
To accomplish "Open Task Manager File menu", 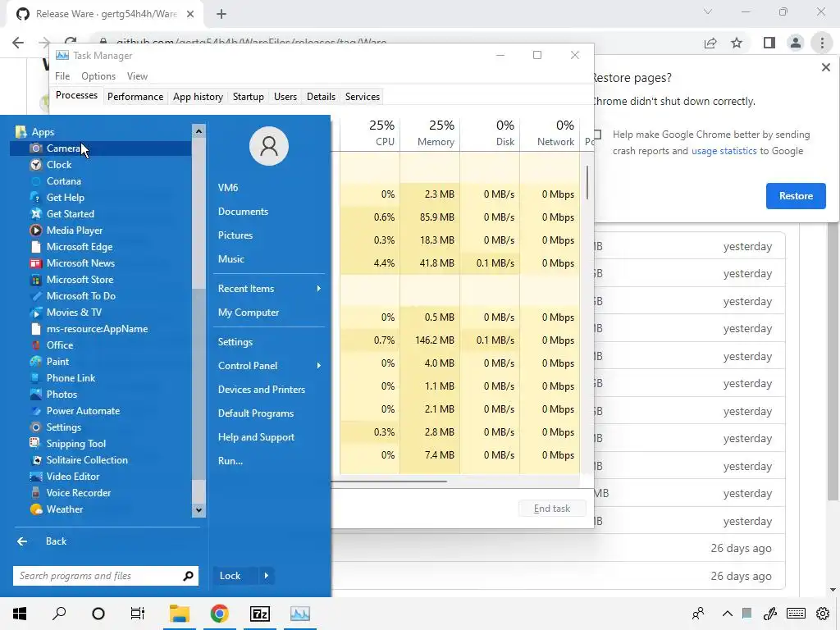I will [62, 76].
